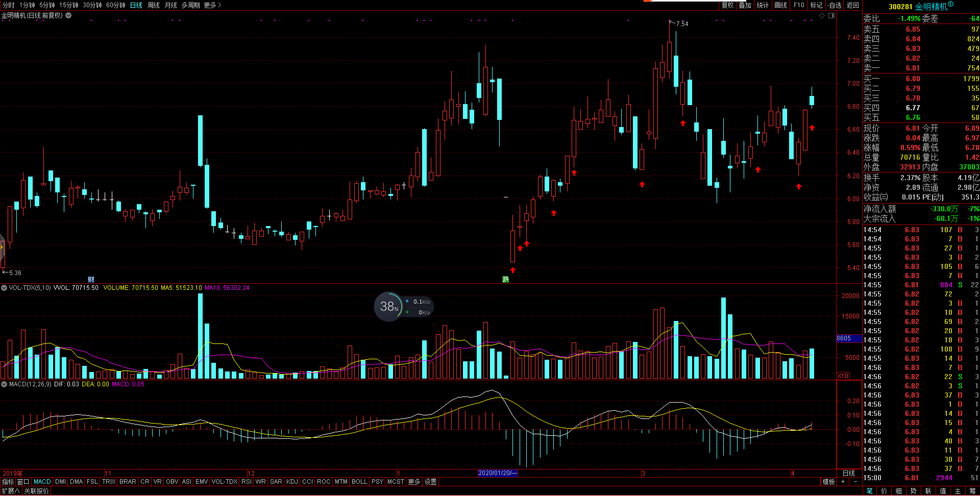Open the 模板 template menu

tap(828, 482)
